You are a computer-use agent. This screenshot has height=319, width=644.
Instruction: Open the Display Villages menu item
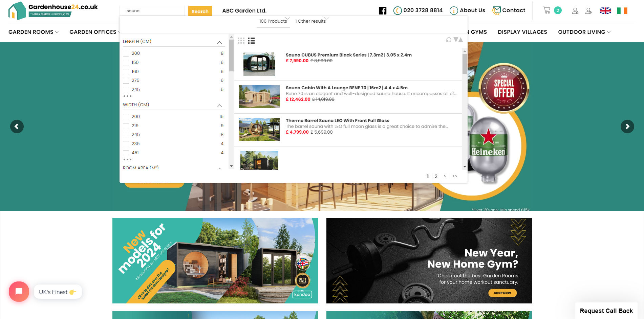pos(522,32)
